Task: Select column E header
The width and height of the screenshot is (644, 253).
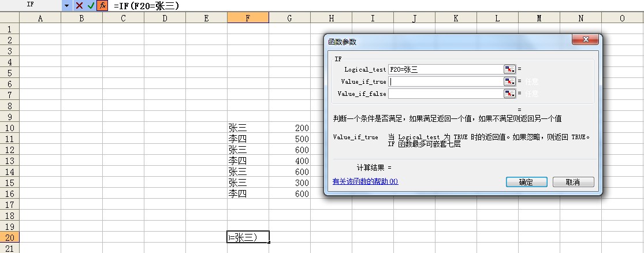Action: pyautogui.click(x=206, y=18)
